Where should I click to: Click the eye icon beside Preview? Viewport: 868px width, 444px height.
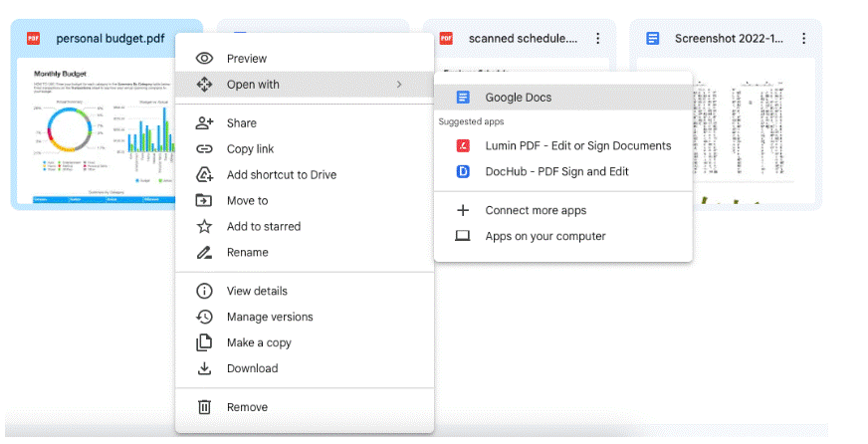coord(204,58)
